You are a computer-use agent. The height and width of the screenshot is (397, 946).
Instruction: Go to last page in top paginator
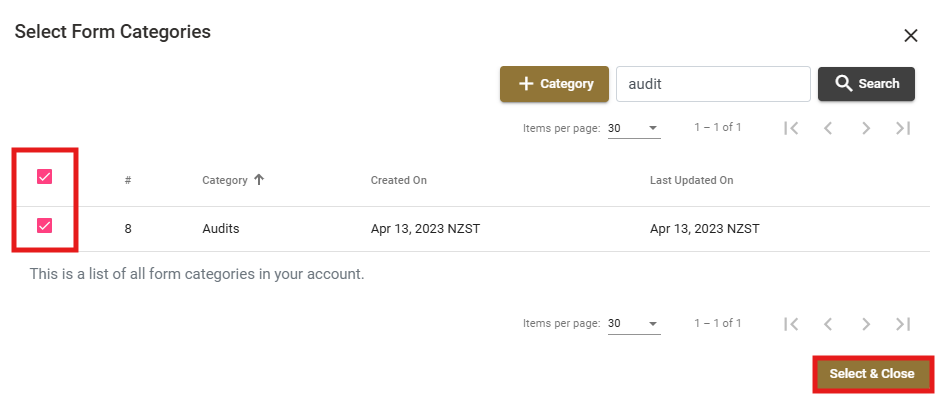pos(903,128)
